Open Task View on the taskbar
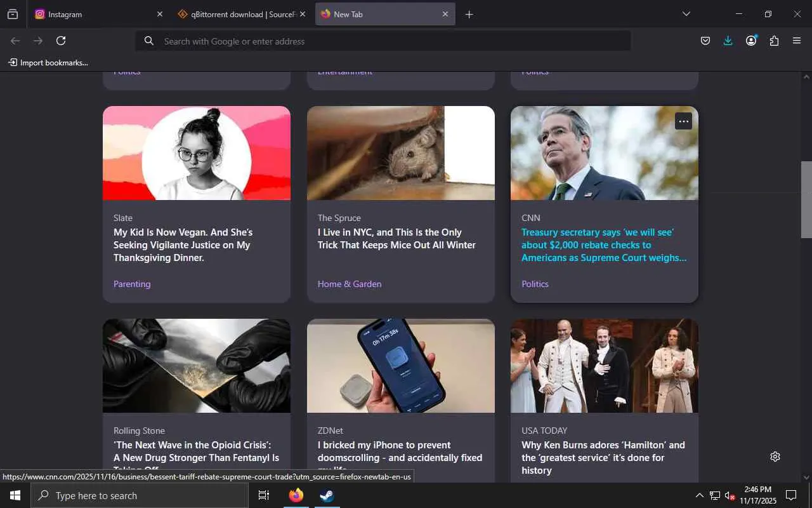 coord(264,495)
